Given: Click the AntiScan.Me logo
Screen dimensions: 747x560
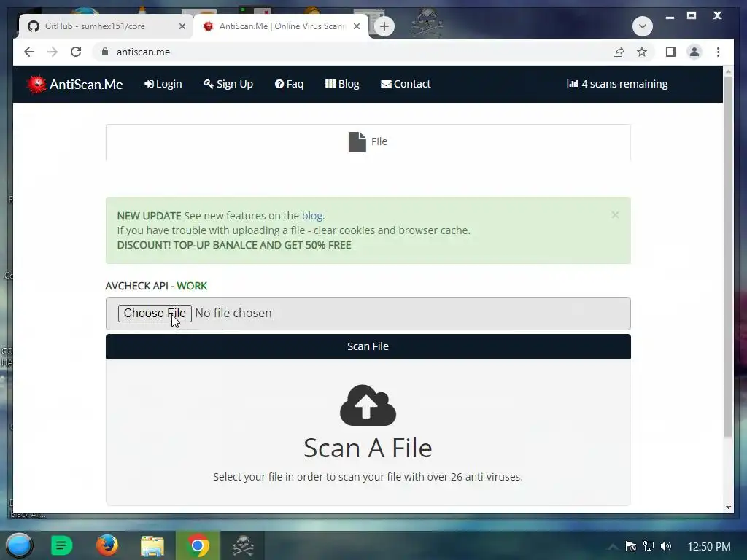Looking at the screenshot, I should pos(75,85).
